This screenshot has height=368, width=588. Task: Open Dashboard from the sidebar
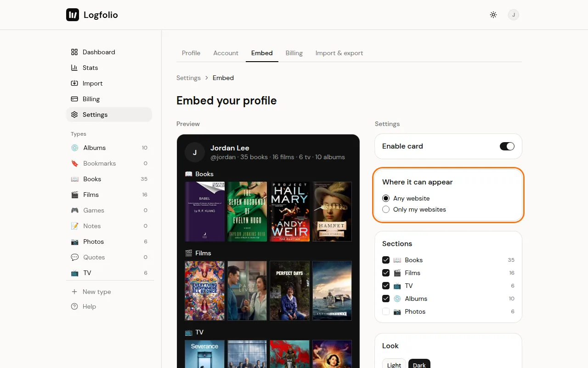tap(109, 52)
